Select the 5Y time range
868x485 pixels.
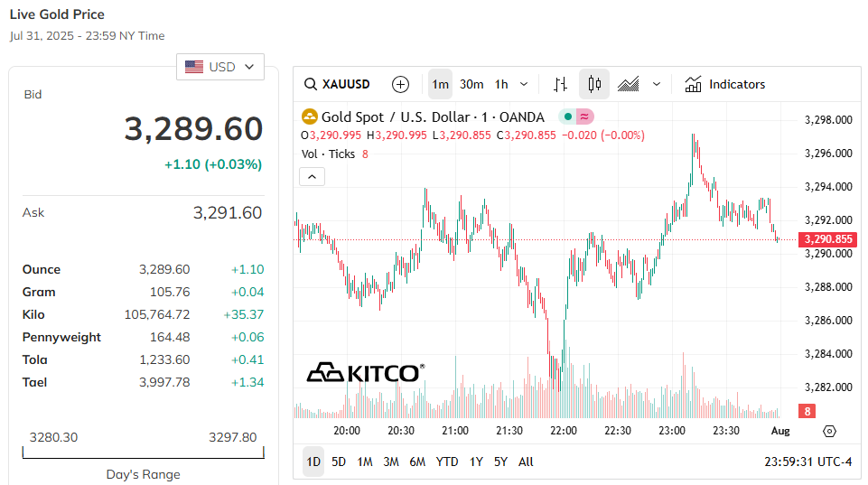(500, 462)
